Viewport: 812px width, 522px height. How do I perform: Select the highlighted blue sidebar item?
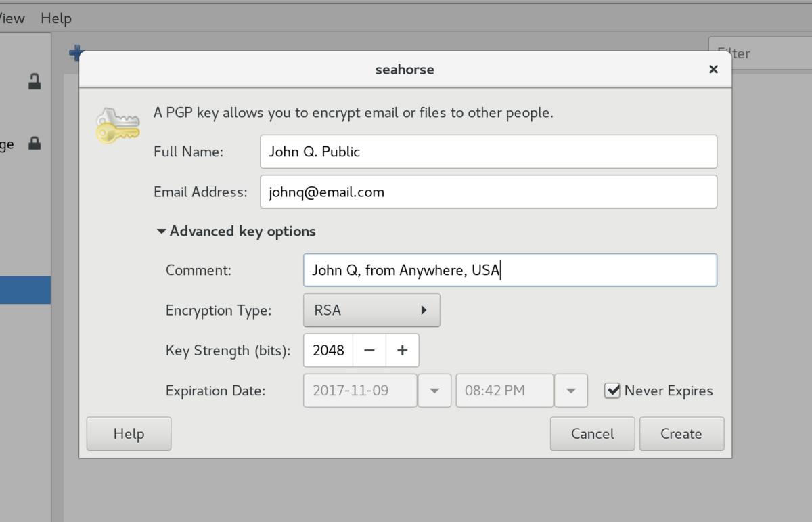click(x=25, y=290)
